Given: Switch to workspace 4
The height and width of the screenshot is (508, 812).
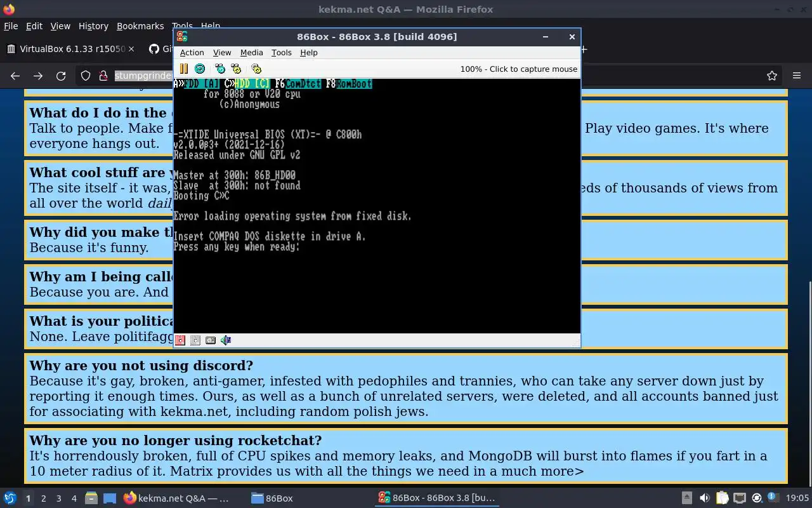Looking at the screenshot, I should coord(74,498).
